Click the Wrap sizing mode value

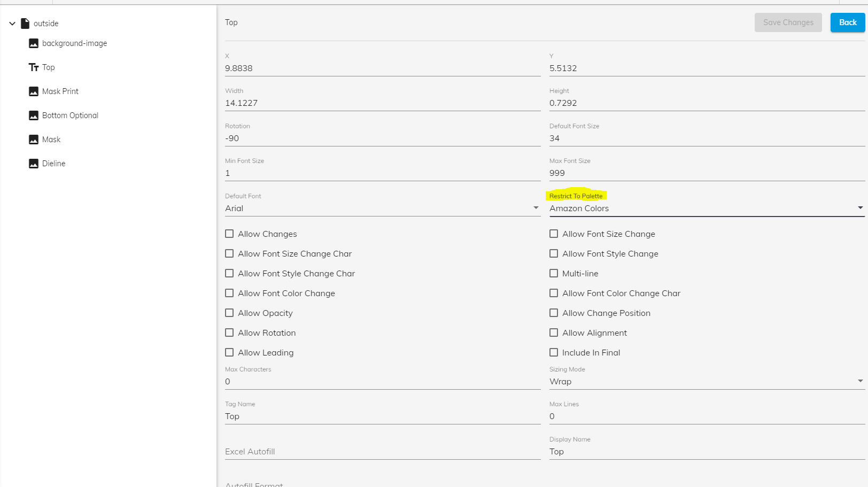pos(560,382)
